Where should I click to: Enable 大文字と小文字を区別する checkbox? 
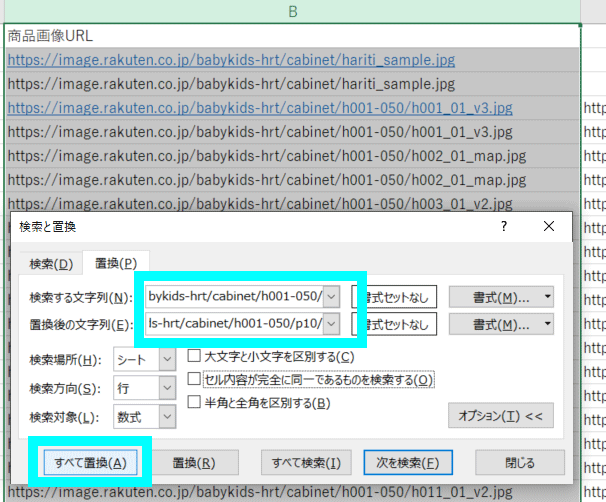click(194, 356)
